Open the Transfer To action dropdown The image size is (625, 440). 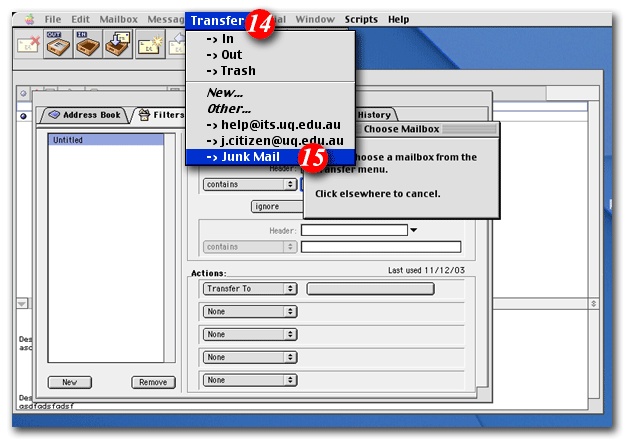click(x=249, y=288)
